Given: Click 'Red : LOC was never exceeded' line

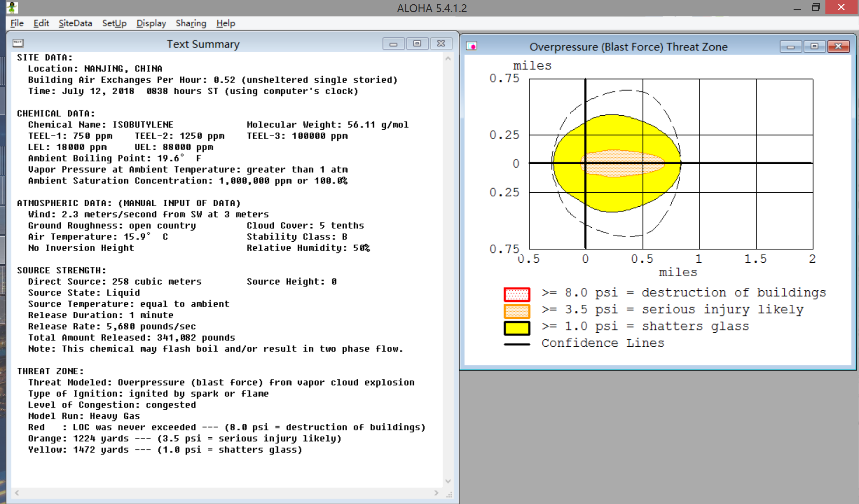Looking at the screenshot, I should (227, 427).
